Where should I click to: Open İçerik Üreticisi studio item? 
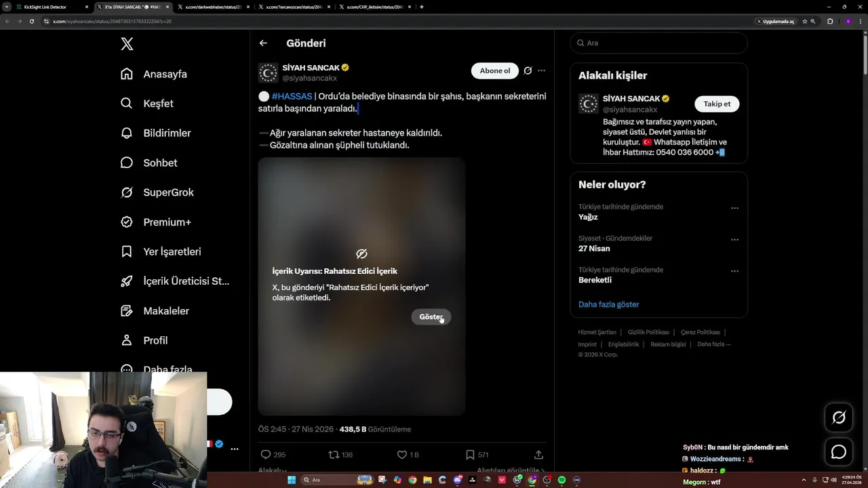coord(175,281)
